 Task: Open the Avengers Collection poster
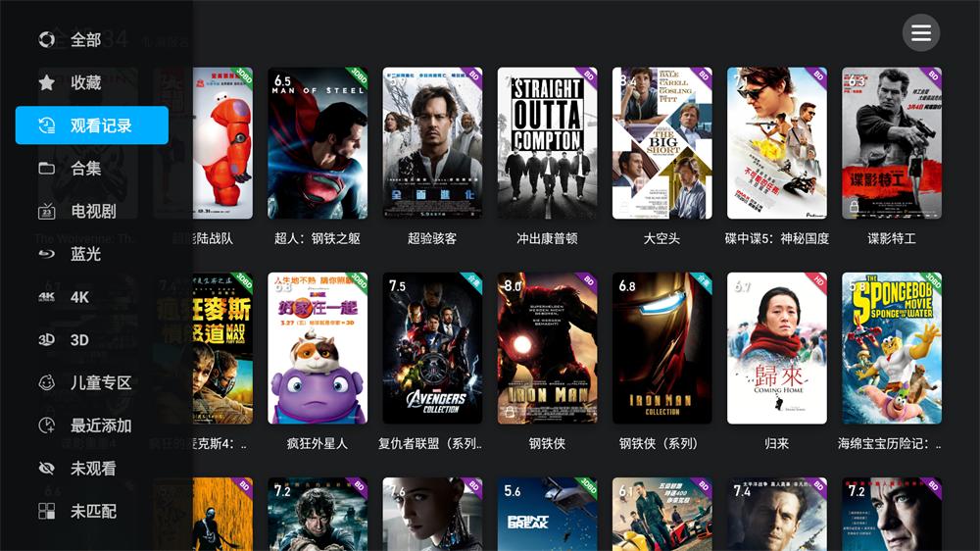click(432, 348)
